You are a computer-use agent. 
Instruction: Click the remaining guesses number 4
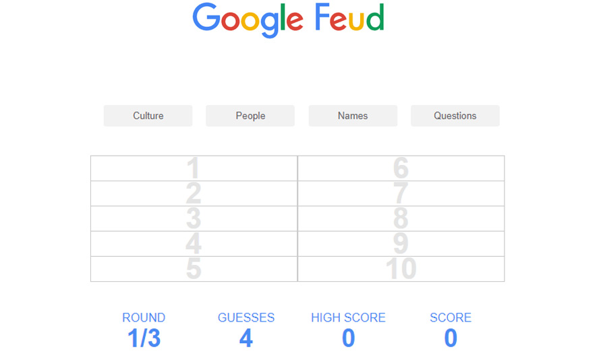[246, 338]
